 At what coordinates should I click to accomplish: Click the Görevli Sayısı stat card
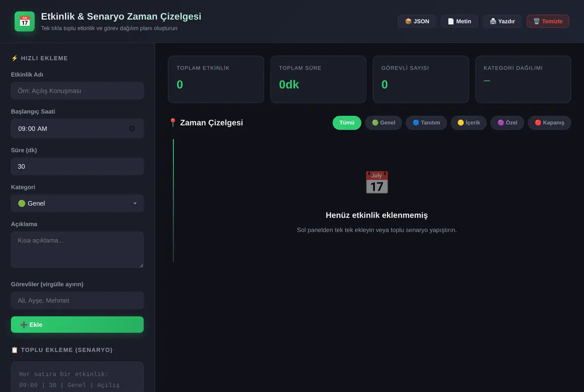point(421,79)
